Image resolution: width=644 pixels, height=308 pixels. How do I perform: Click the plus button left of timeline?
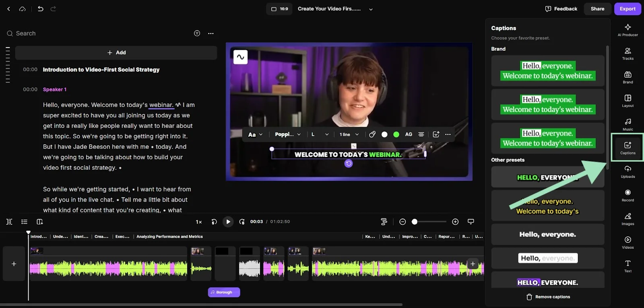click(x=14, y=264)
